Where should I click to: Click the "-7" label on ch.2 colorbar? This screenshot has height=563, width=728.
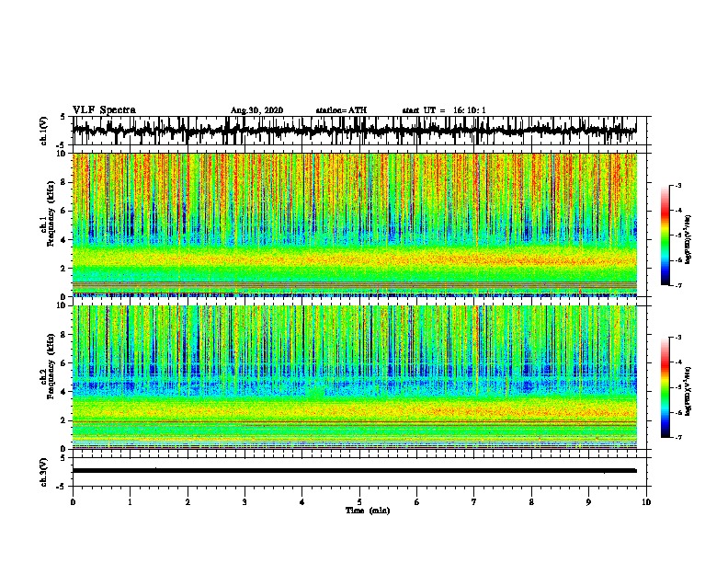tap(677, 438)
